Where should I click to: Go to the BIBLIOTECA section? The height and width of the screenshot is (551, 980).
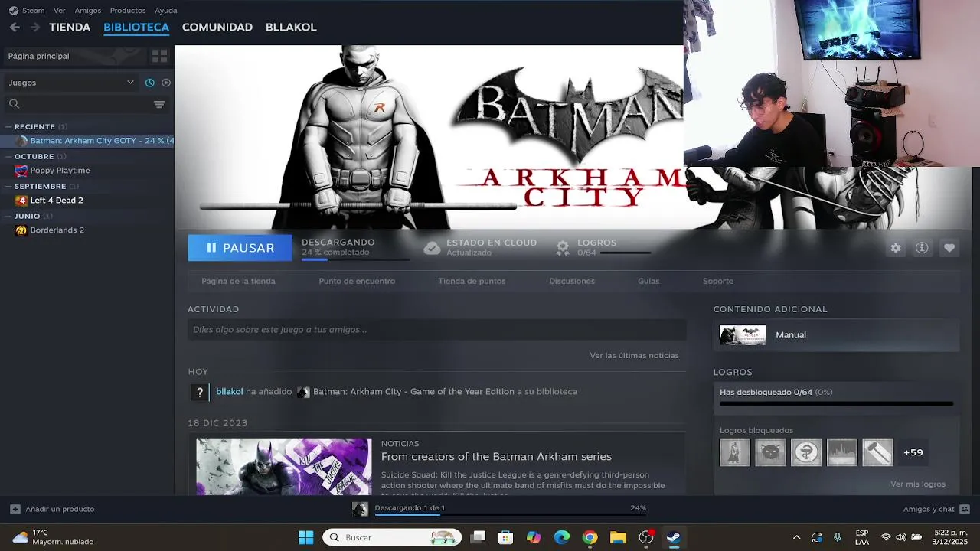(136, 27)
